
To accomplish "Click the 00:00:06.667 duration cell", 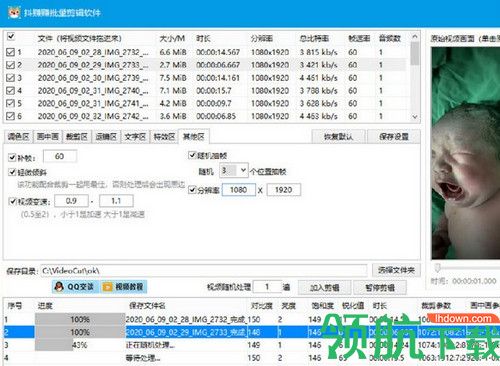I will click(x=218, y=65).
